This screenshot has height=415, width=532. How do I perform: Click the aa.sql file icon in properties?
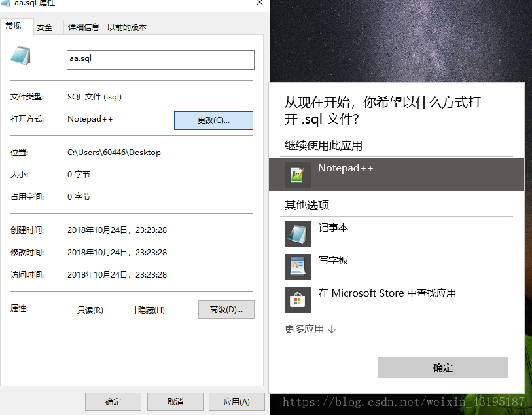(21, 56)
